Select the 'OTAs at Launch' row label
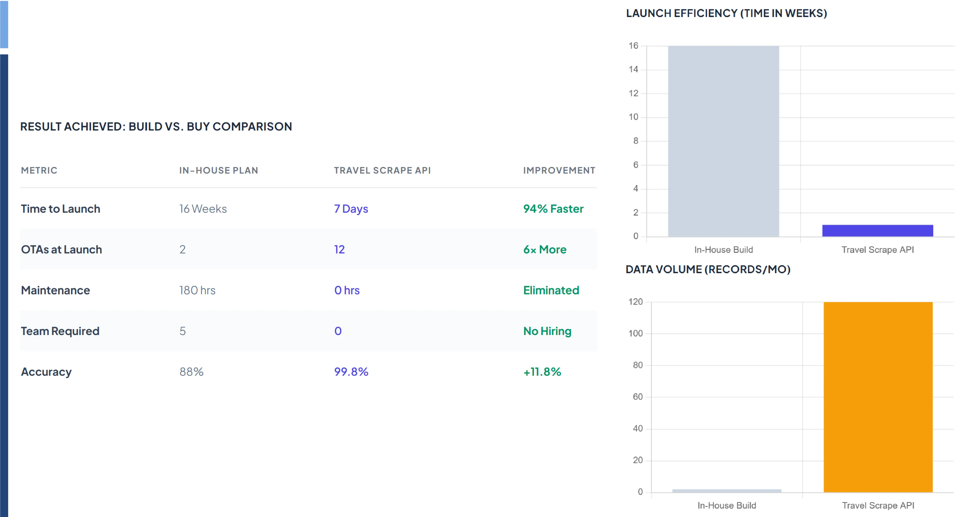980x517 pixels. (x=62, y=249)
